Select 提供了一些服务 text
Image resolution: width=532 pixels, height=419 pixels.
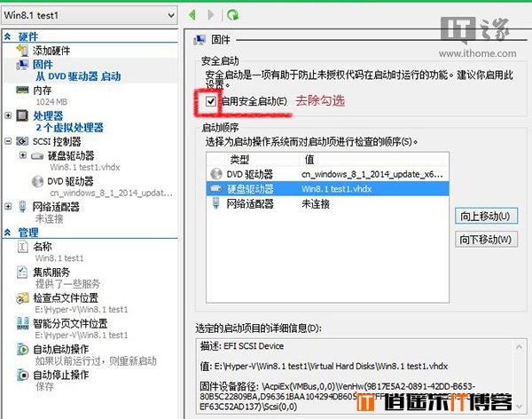tap(68, 284)
